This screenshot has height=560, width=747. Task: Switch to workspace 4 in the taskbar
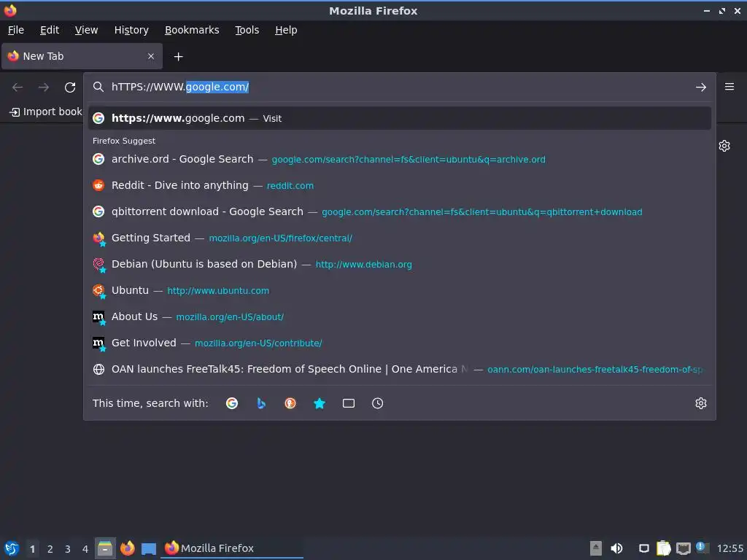[x=85, y=548]
